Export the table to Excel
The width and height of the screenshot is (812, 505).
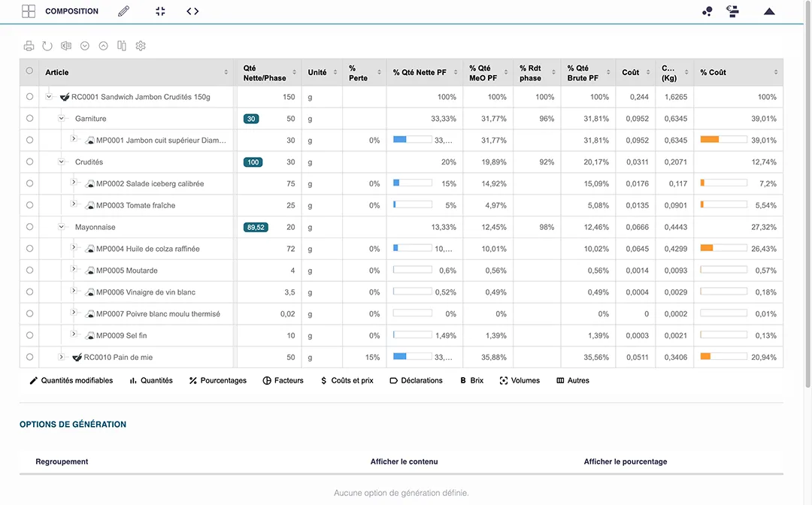(65, 46)
